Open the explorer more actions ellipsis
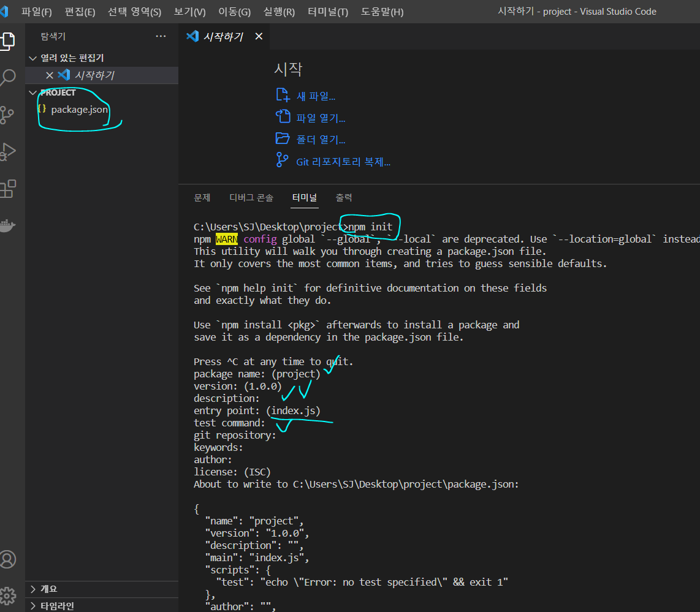Viewport: 700px width, 612px height. pos(161,36)
